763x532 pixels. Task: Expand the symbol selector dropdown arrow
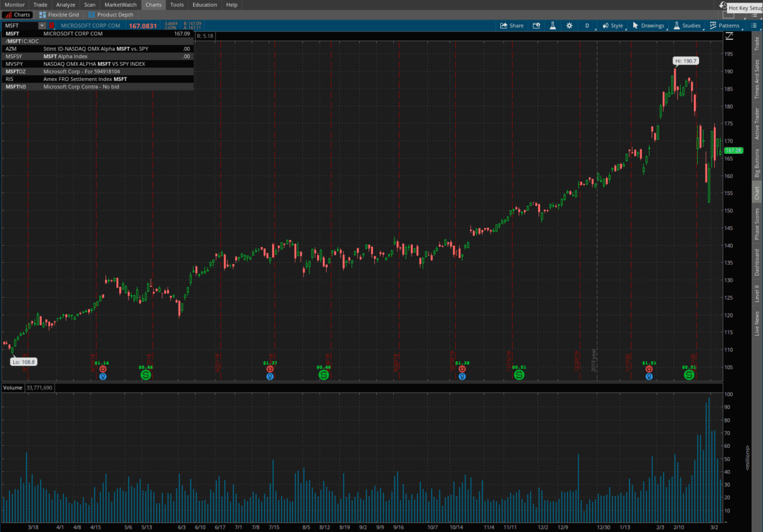tap(42, 25)
